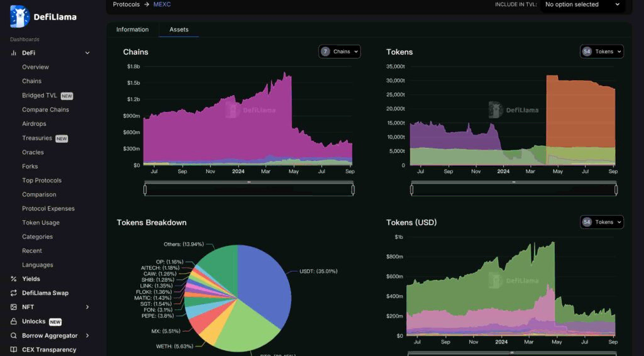Click the MX (5.51%) pie label
Viewport: 644px width, 356px height.
[x=166, y=331]
